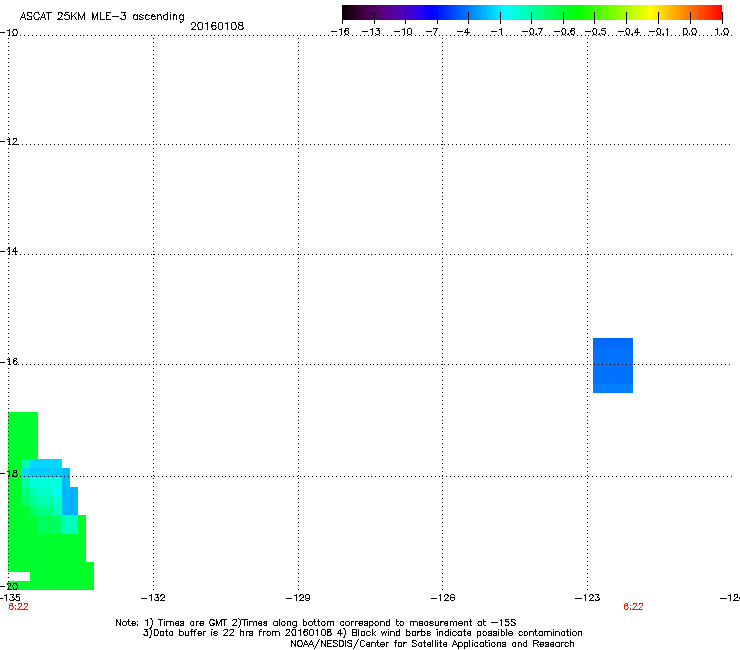This screenshot has width=740, height=650.
Task: Click the small white gap inside the green region
Action: 19,576
